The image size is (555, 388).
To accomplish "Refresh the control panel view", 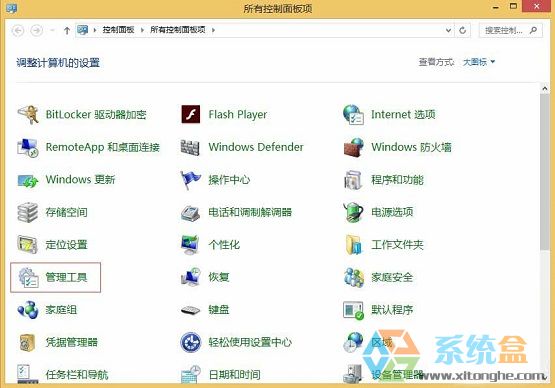I will point(462,30).
